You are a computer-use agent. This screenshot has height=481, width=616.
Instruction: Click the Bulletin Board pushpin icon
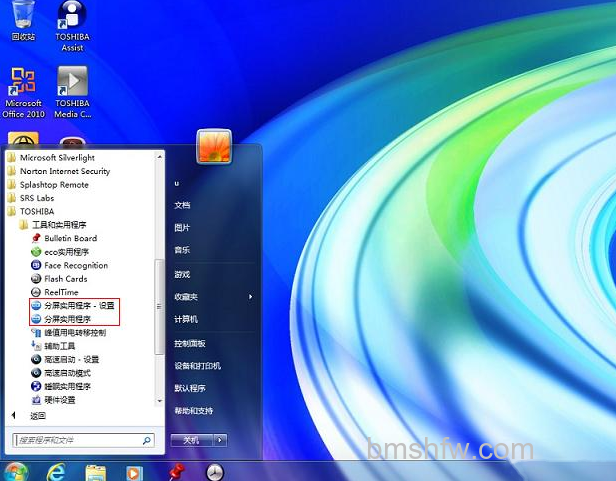[36, 238]
